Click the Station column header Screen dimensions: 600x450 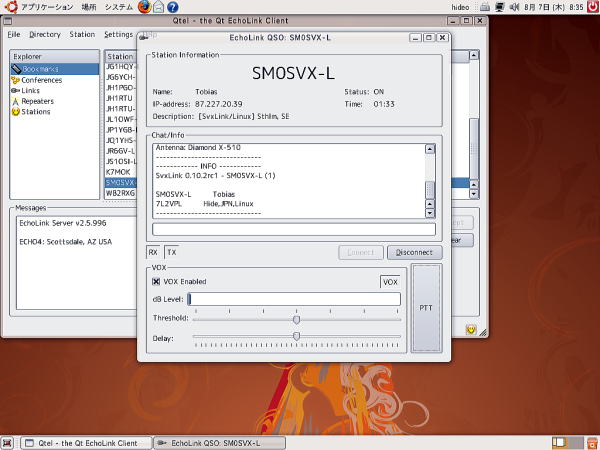(120, 57)
